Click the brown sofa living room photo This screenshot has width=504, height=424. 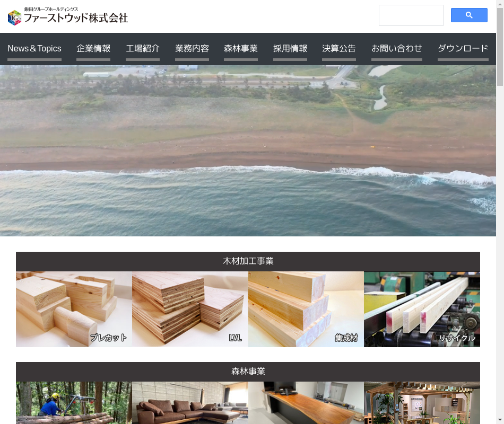coord(190,403)
